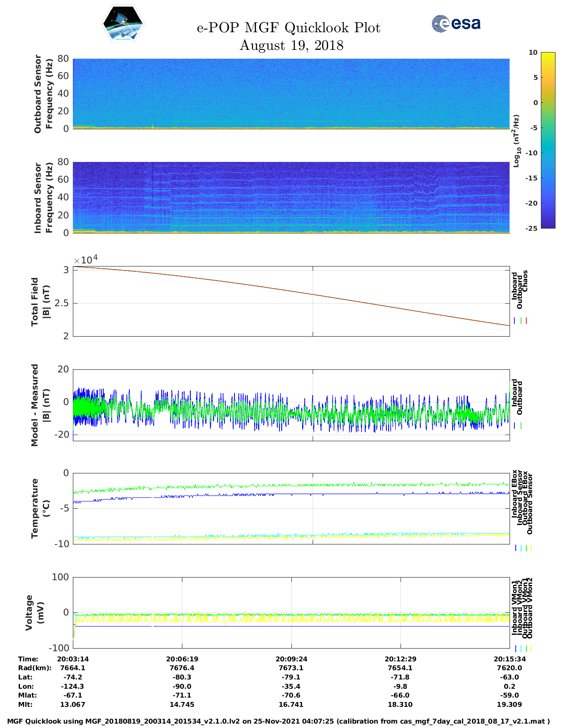This screenshot has height=728, width=563.
Task: Click the e-POP hexagon satellite logo
Action: tap(123, 24)
